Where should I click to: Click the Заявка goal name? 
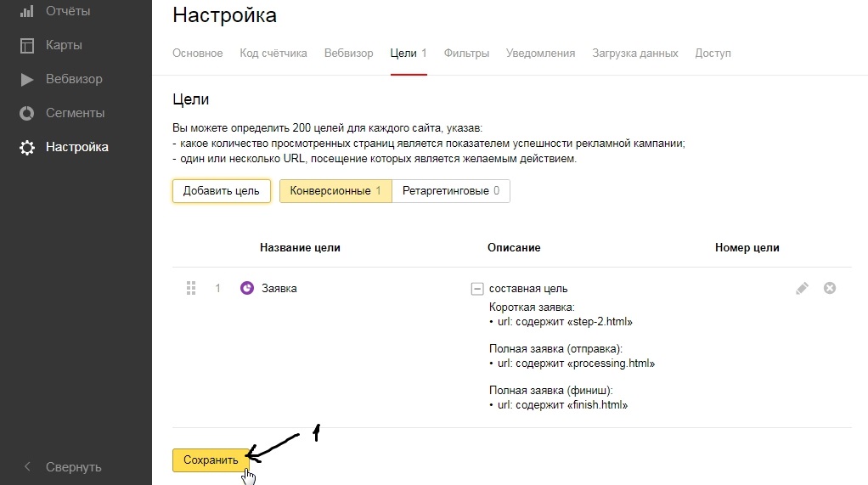[279, 288]
